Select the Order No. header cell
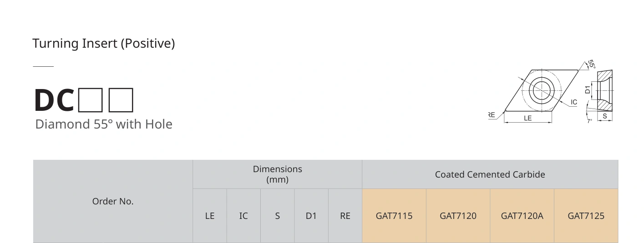 113,201
